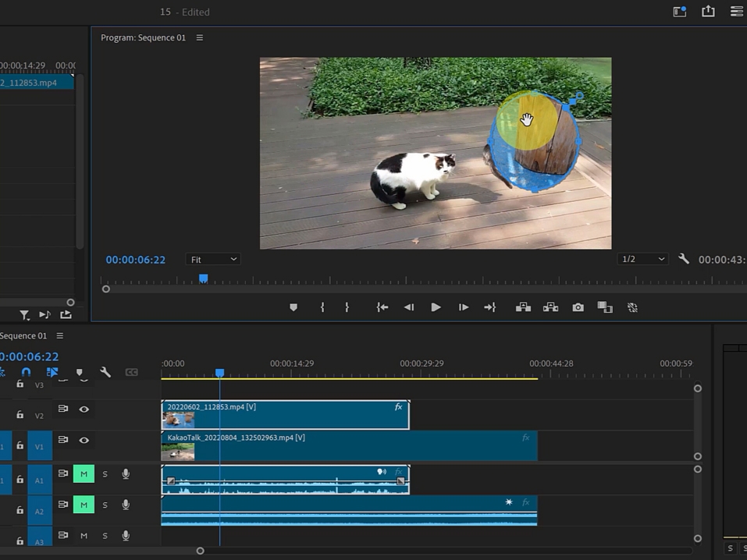Select the A2 audio clip

(349, 511)
